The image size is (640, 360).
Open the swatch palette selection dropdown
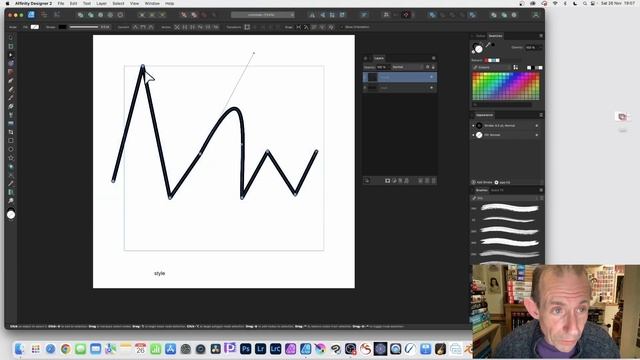coord(491,67)
